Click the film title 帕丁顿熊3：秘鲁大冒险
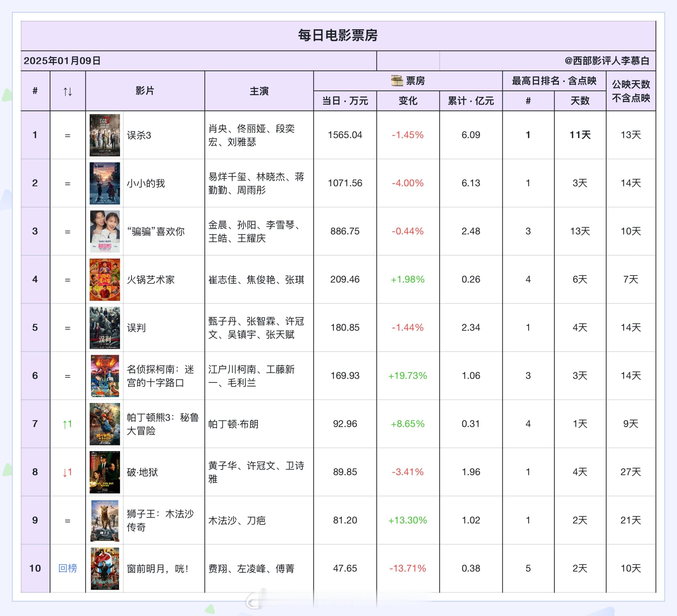 click(x=163, y=424)
